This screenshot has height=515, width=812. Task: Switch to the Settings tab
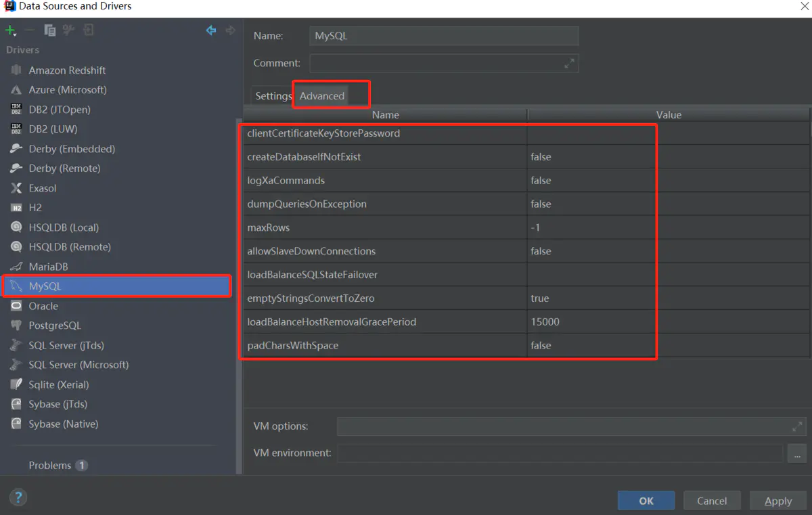273,95
